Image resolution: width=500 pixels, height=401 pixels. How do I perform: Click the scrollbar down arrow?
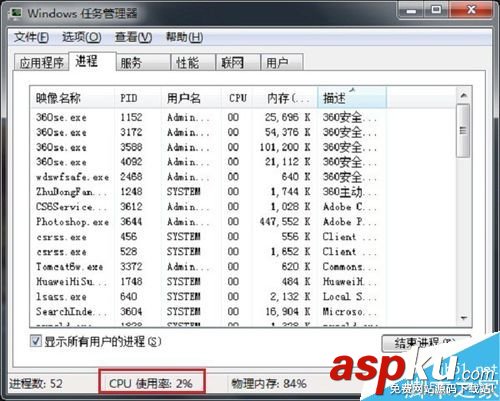(463, 318)
